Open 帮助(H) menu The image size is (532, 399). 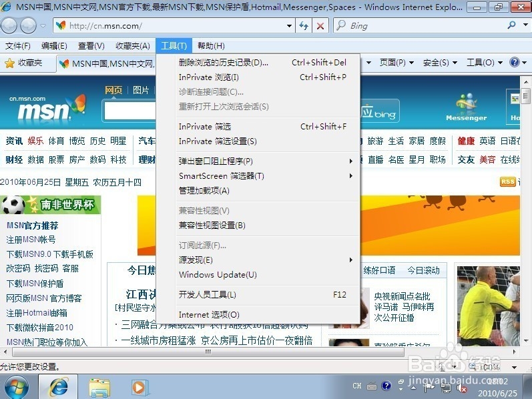pyautogui.click(x=211, y=46)
